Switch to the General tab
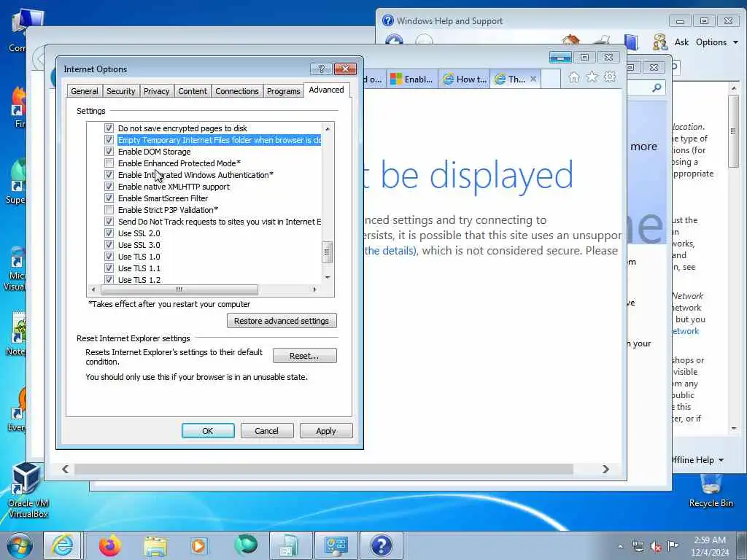The height and width of the screenshot is (560, 747). (85, 91)
